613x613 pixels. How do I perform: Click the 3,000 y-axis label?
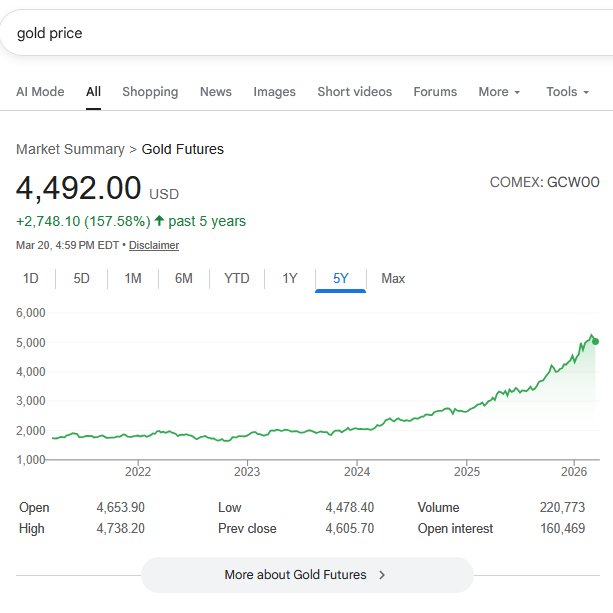[x=31, y=401]
